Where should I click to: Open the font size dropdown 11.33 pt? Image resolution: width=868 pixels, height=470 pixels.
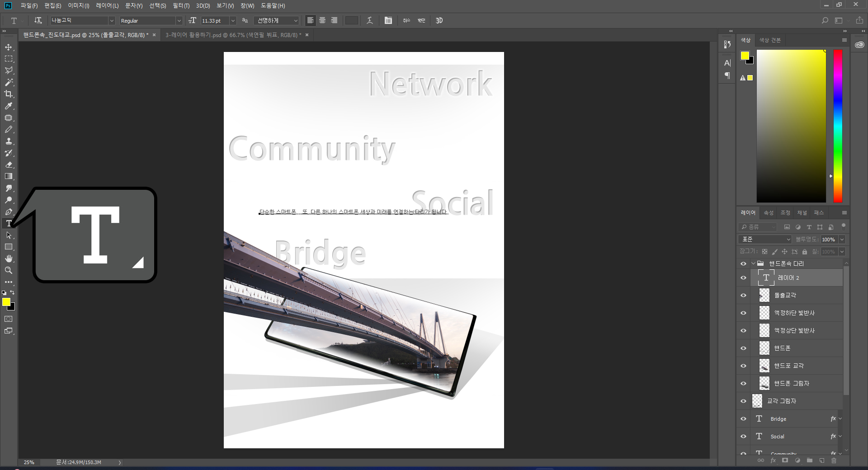pos(233,20)
